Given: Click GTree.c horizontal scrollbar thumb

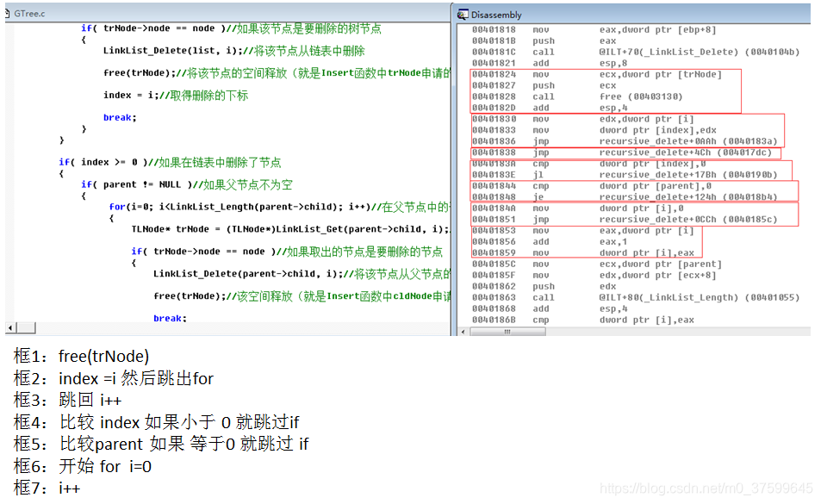Looking at the screenshot, I should click(x=26, y=328).
